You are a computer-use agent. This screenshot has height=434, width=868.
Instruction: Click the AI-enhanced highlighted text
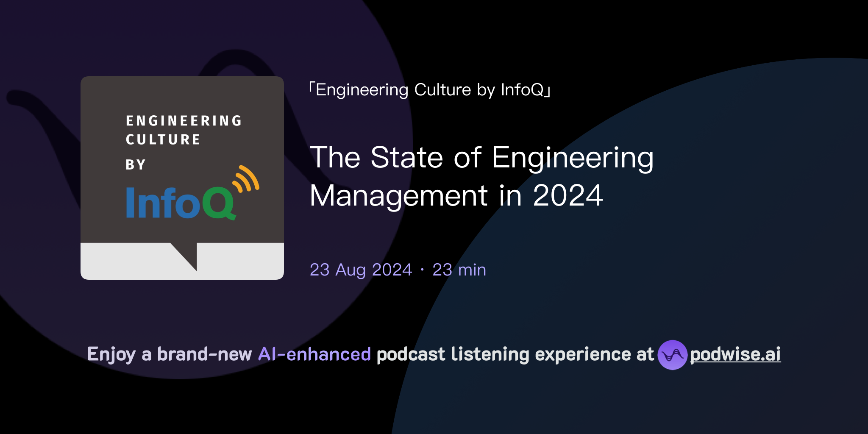tap(314, 354)
